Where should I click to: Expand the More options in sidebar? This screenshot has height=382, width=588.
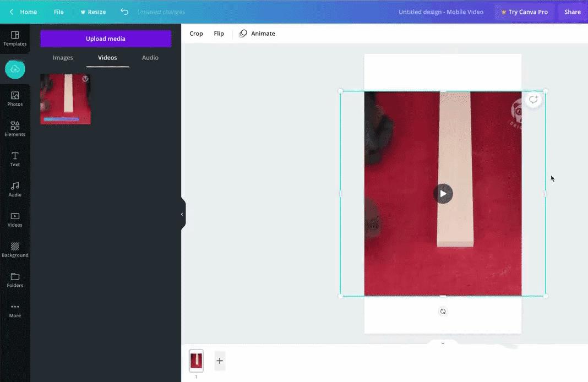point(15,310)
